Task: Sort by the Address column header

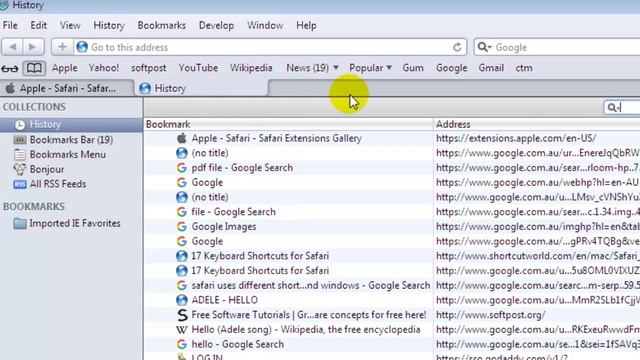Action: coord(537,124)
